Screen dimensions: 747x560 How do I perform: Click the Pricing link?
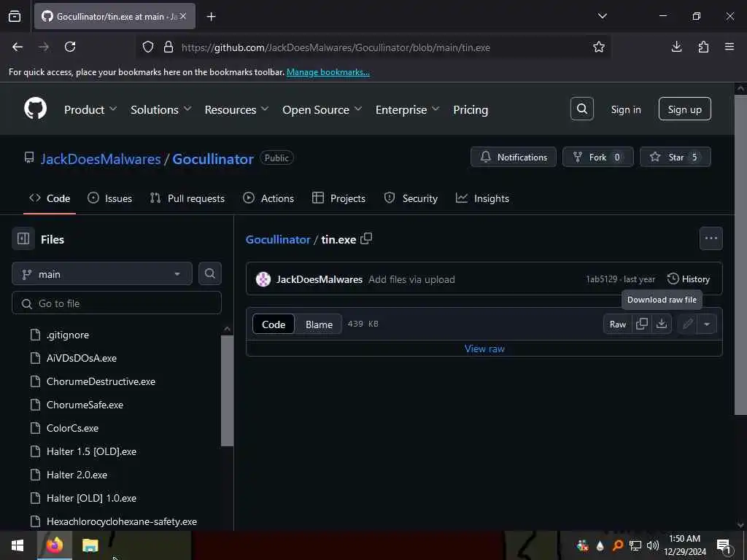(x=471, y=109)
